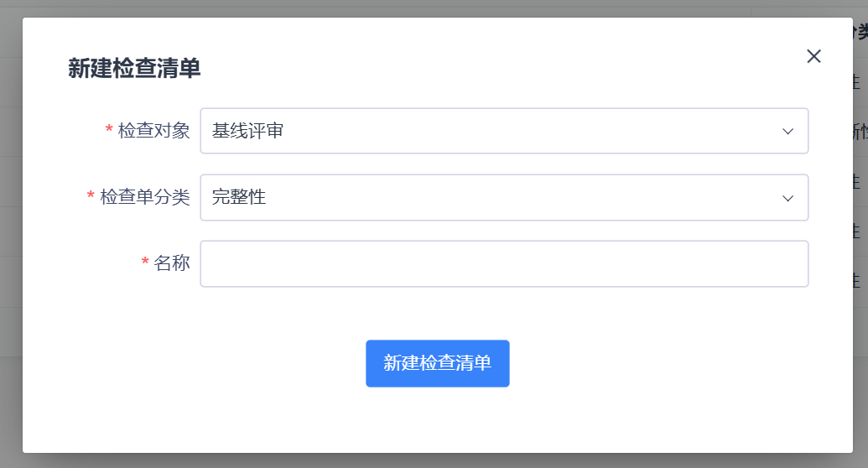Select the 完整性 value text

239,197
